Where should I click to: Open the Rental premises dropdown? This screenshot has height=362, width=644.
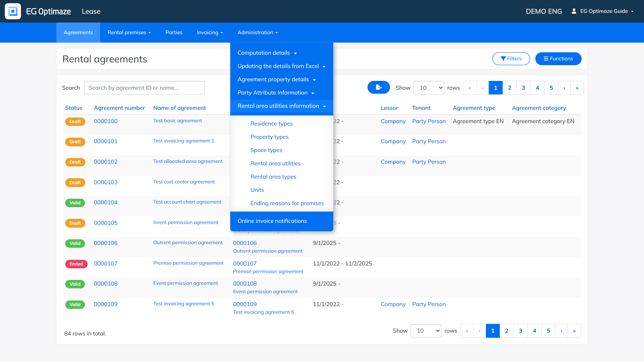click(129, 32)
